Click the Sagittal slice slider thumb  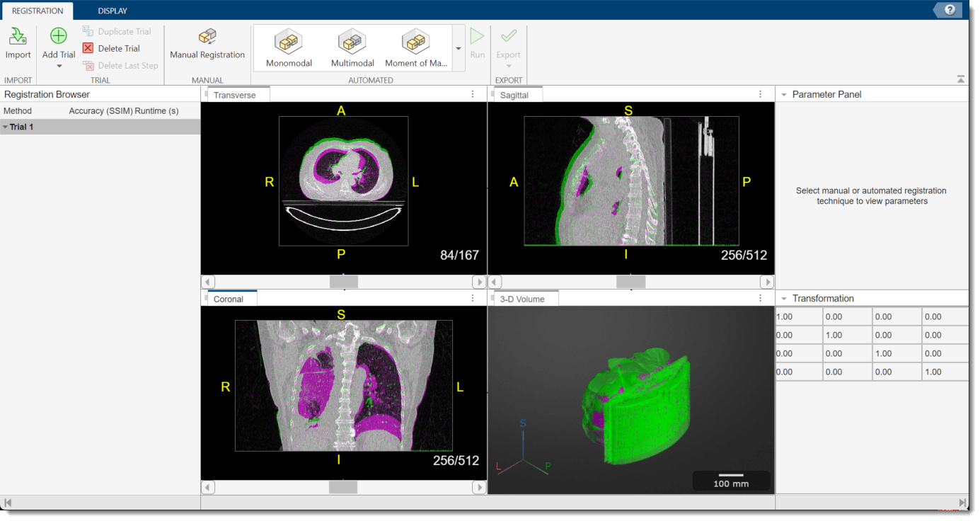[631, 282]
